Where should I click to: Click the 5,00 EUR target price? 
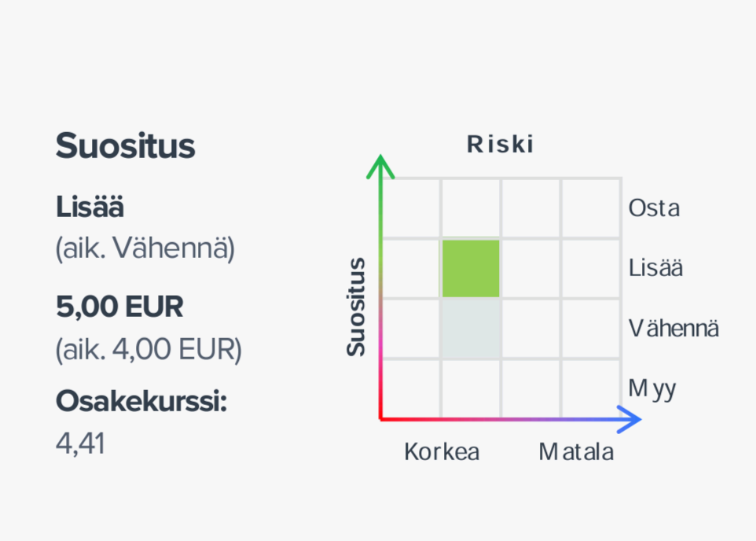pyautogui.click(x=119, y=307)
